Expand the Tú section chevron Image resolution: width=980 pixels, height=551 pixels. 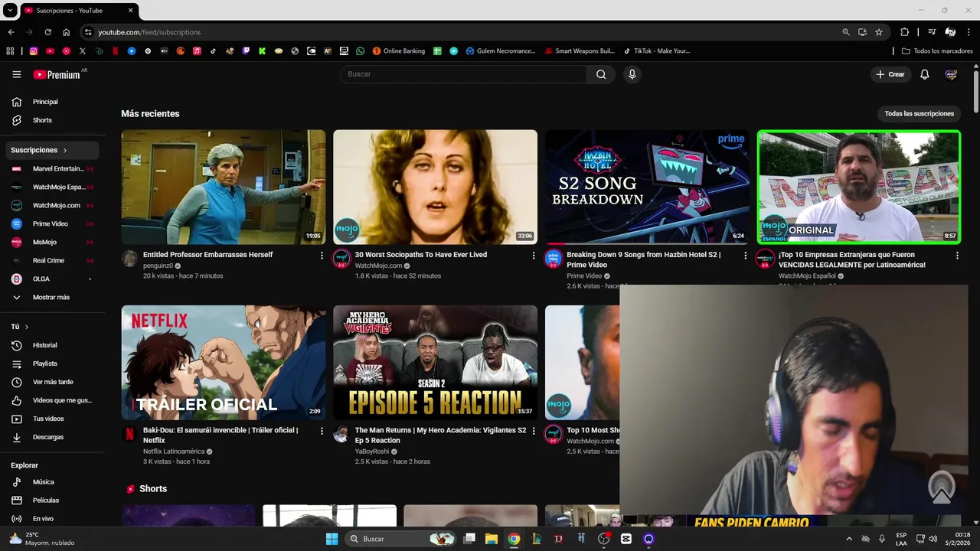click(x=27, y=327)
